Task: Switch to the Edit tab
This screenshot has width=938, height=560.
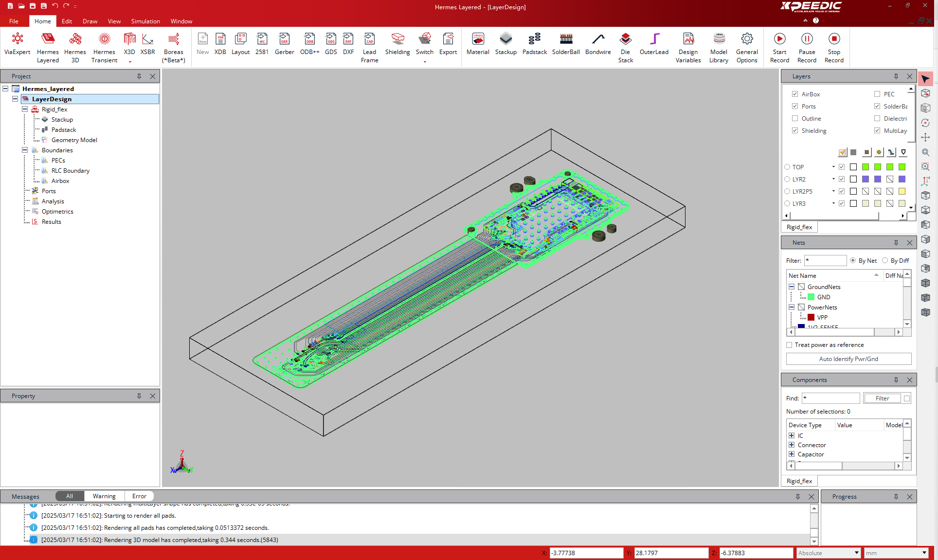Action: pos(67,21)
